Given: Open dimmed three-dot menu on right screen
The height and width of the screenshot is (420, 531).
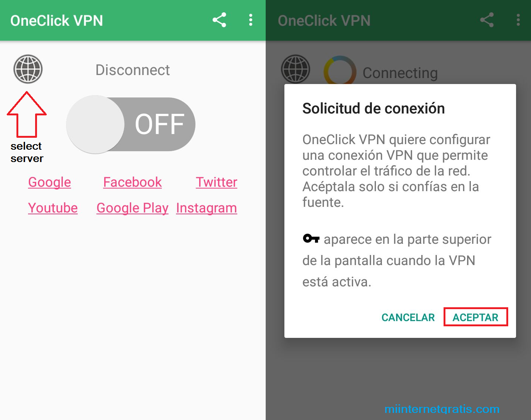Looking at the screenshot, I should point(518,20).
